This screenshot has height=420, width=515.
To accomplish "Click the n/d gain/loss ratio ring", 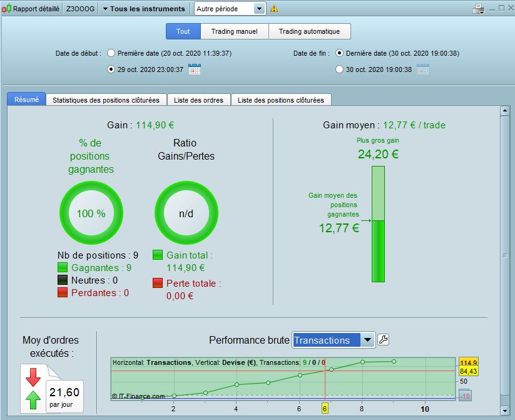I will point(186,213).
